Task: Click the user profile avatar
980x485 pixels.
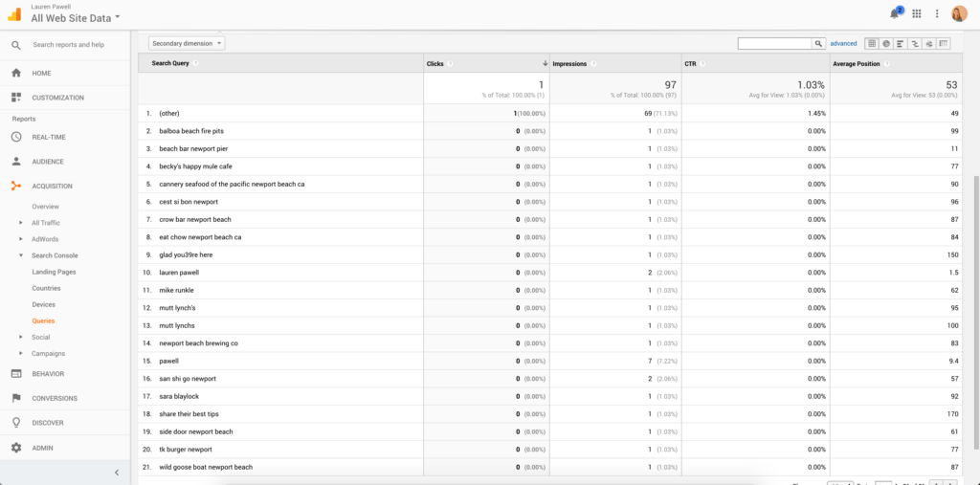Action: (x=959, y=13)
